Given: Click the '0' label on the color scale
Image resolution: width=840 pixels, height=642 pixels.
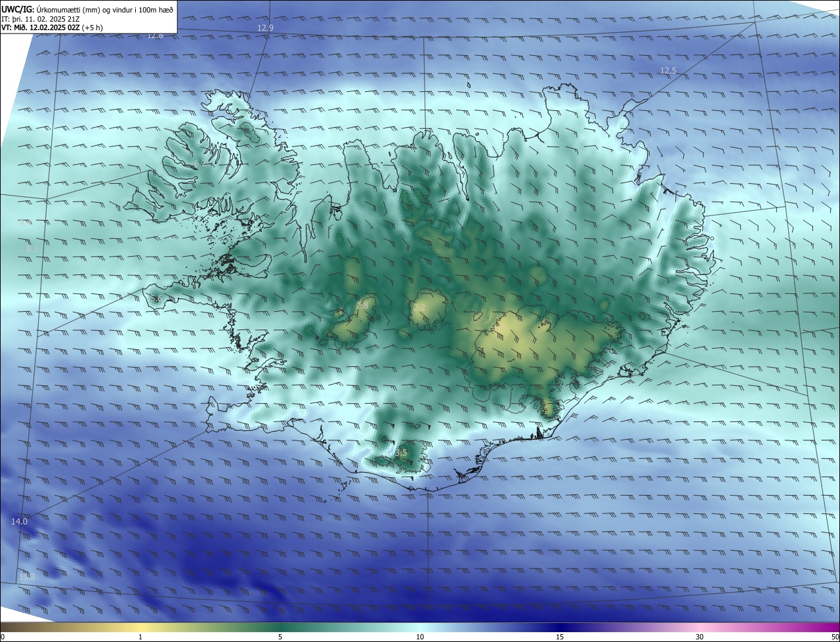Looking at the screenshot, I should click(3, 637).
